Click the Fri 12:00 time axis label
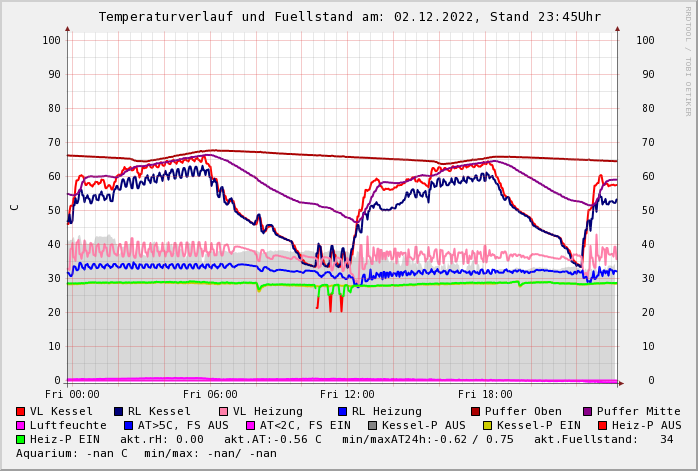698x471 pixels. coord(347,394)
